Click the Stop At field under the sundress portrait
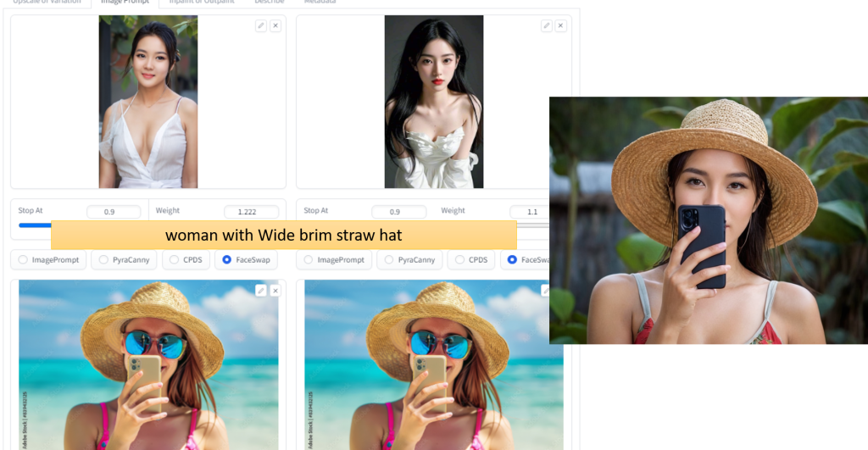This screenshot has height=450, width=868. coord(114,212)
